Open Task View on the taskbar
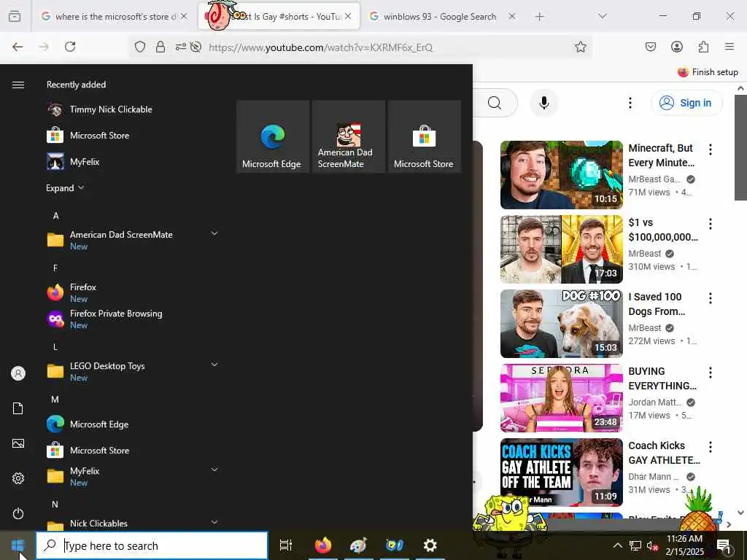747x560 pixels. (286, 545)
